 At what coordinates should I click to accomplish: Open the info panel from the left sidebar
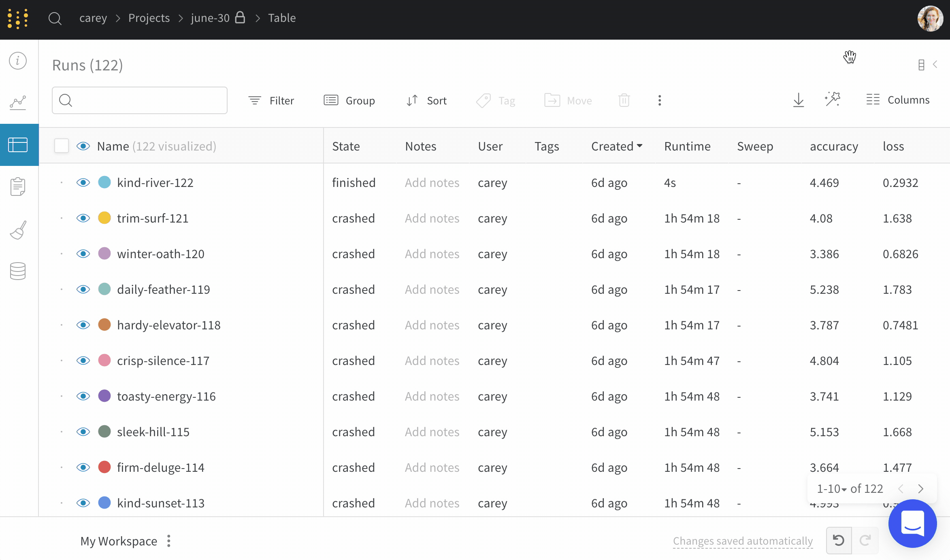[18, 61]
